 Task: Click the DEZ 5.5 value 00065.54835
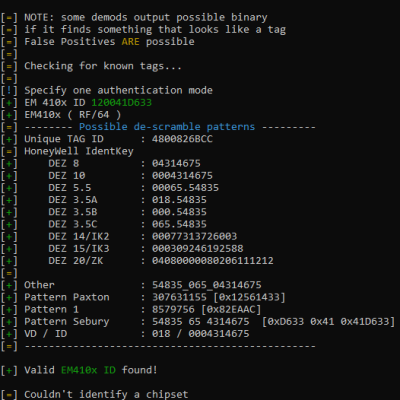pyautogui.click(x=185, y=188)
